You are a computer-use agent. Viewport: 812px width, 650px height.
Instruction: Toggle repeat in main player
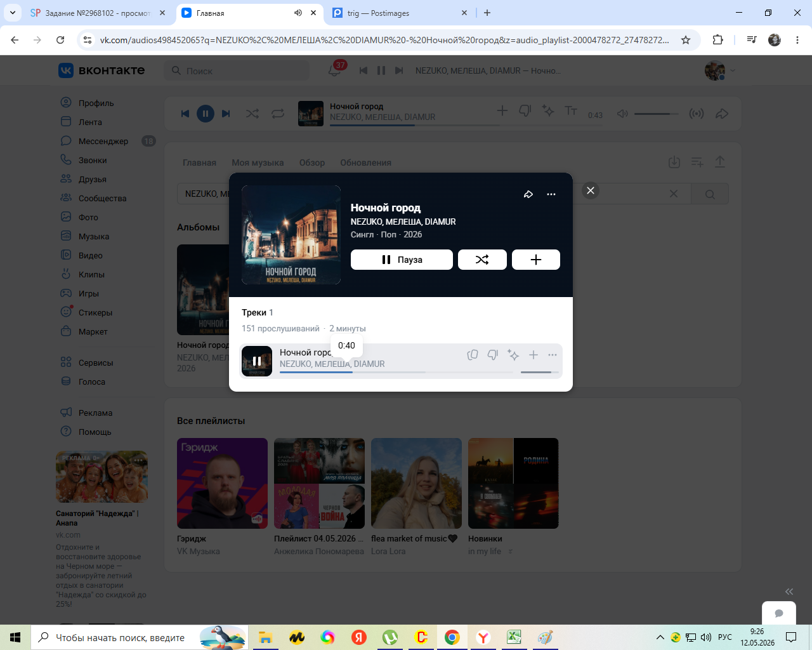point(278,114)
